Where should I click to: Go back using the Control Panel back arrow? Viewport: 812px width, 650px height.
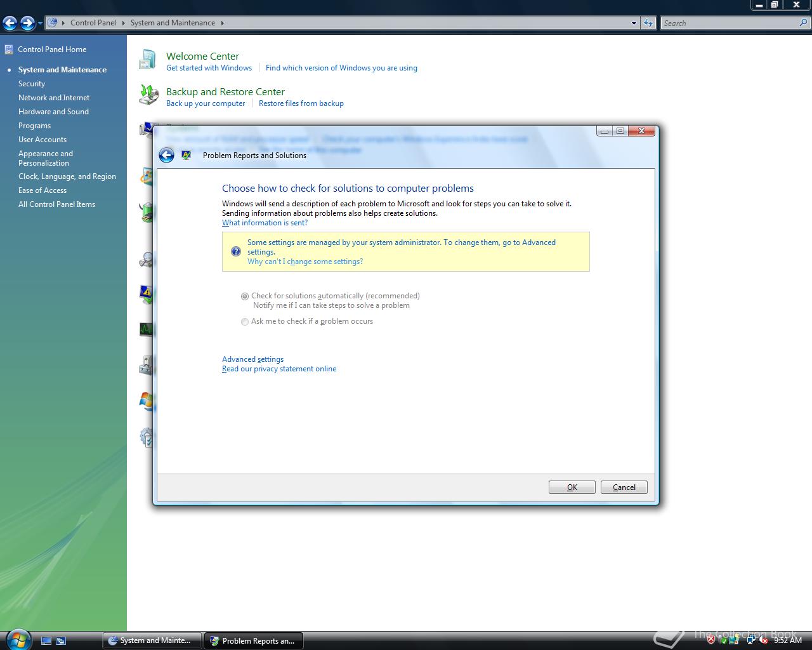click(10, 23)
